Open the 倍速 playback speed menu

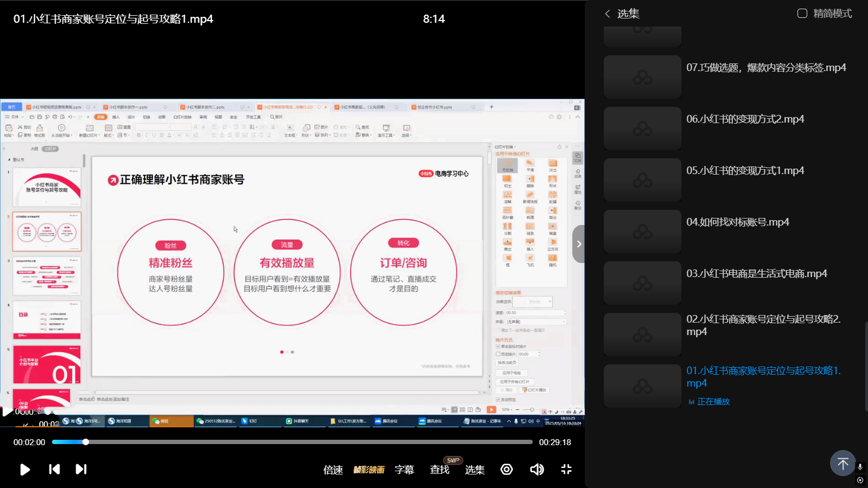point(333,470)
